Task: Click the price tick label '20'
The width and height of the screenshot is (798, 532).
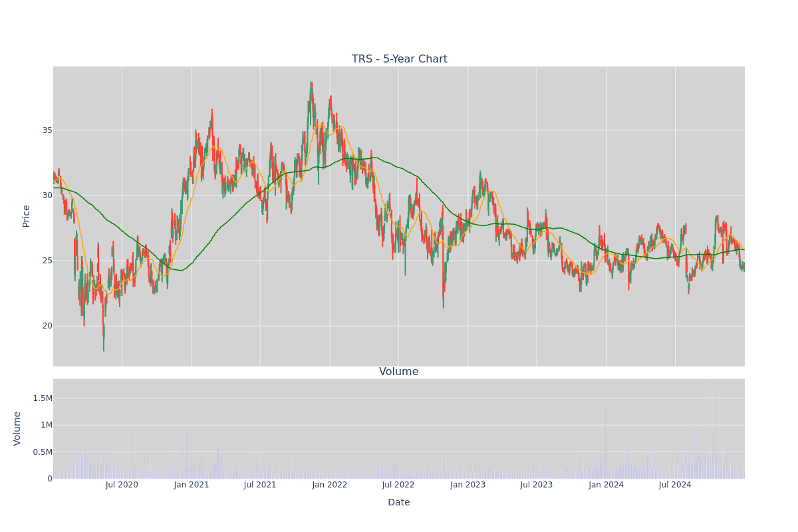Action: point(47,325)
